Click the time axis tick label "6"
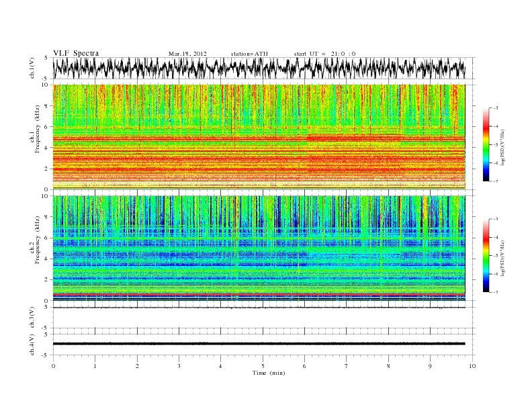 tap(304, 366)
